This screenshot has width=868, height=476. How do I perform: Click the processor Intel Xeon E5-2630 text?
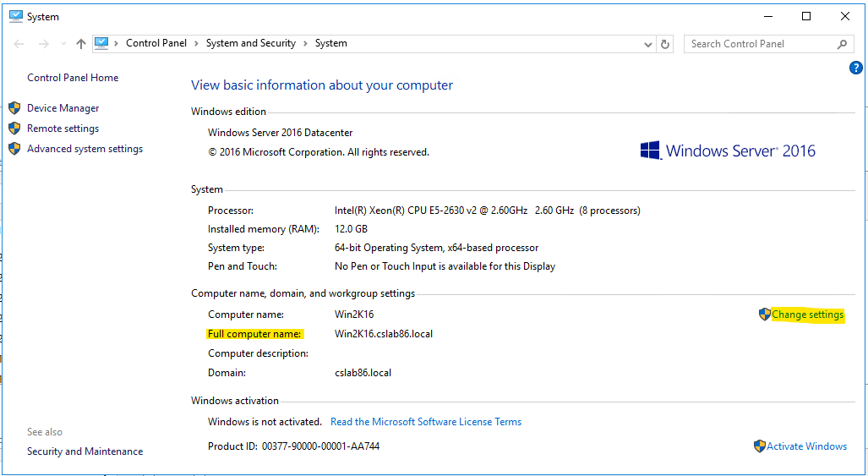(x=487, y=211)
